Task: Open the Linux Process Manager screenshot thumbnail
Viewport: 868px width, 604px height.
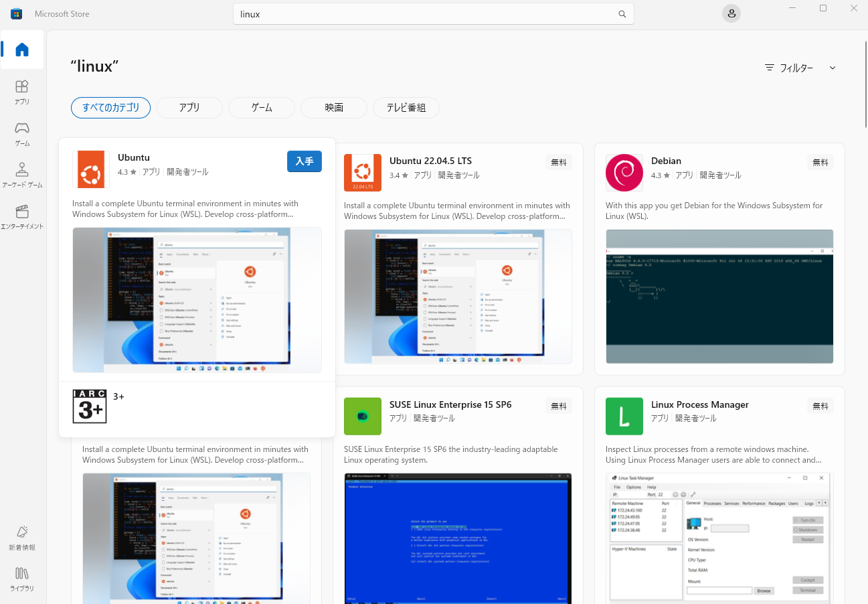Action: 719,536
